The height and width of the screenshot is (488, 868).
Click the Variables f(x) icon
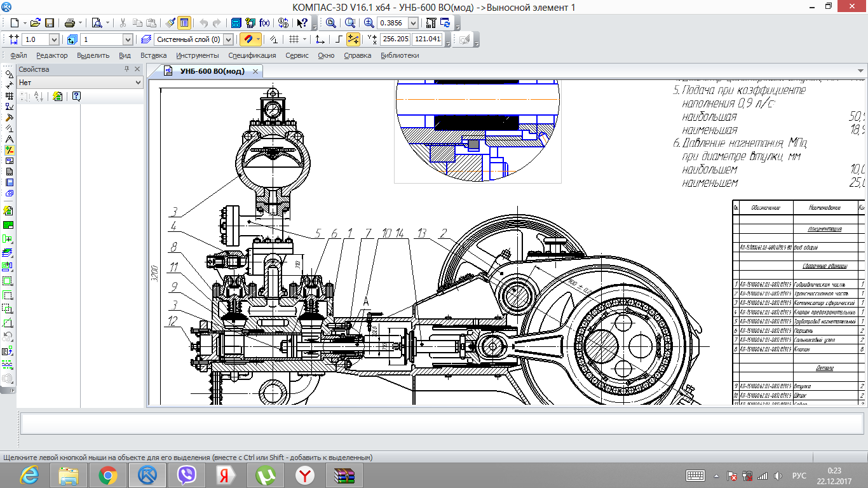point(264,23)
